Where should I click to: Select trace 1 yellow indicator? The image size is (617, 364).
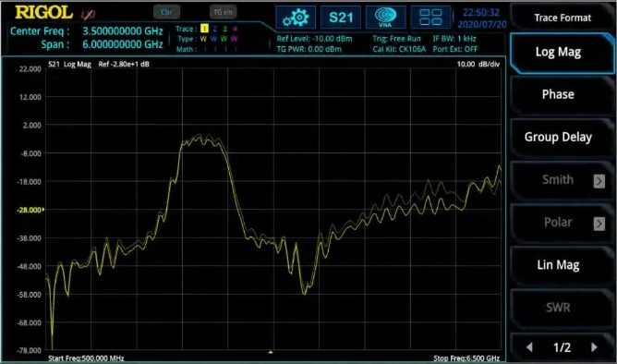pyautogui.click(x=204, y=29)
